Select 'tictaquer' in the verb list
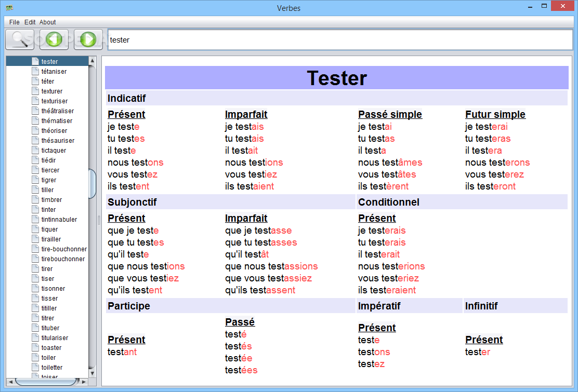The image size is (578, 392). point(54,151)
